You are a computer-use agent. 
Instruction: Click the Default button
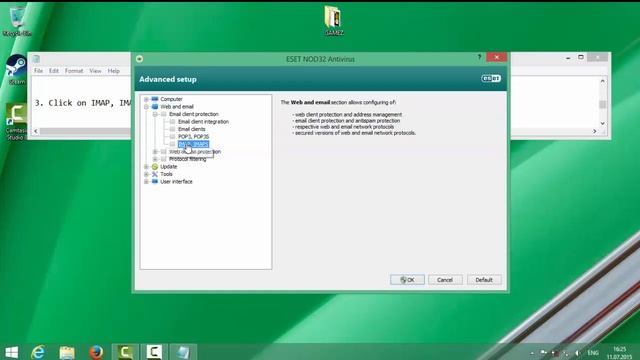point(484,280)
